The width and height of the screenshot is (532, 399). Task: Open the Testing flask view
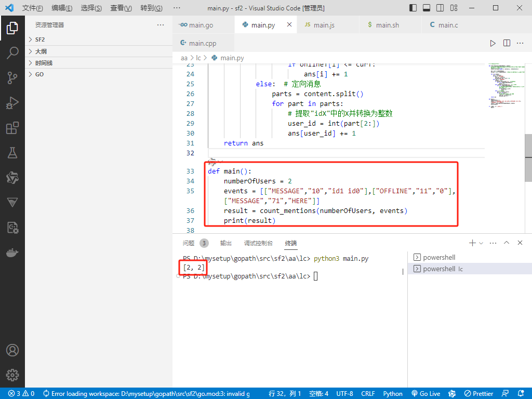(x=12, y=153)
